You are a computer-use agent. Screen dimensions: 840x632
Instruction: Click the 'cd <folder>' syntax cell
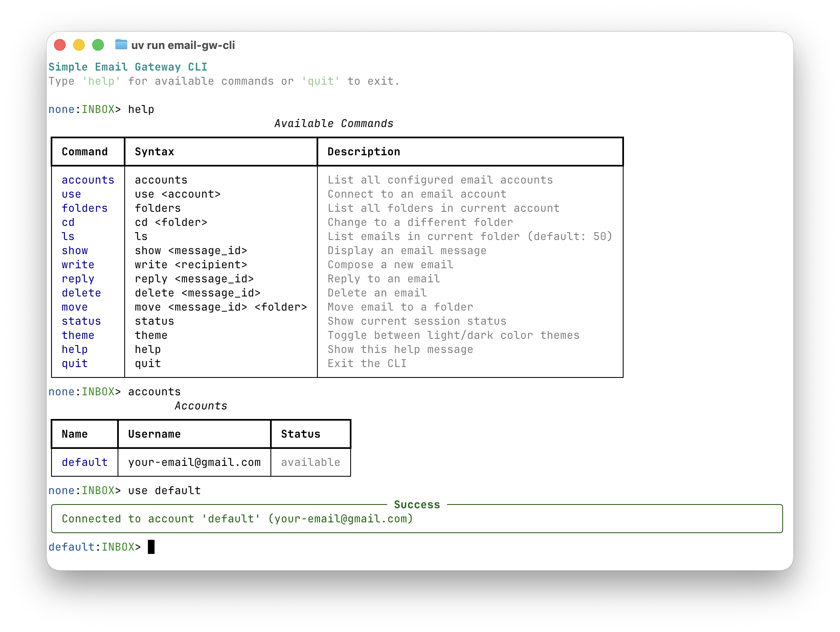tap(171, 222)
